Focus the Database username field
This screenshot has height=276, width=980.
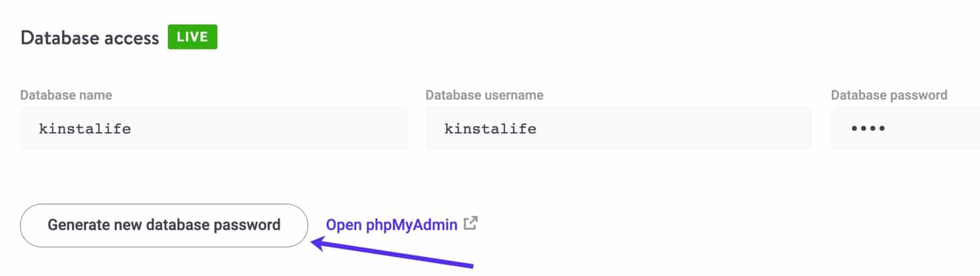(x=619, y=129)
